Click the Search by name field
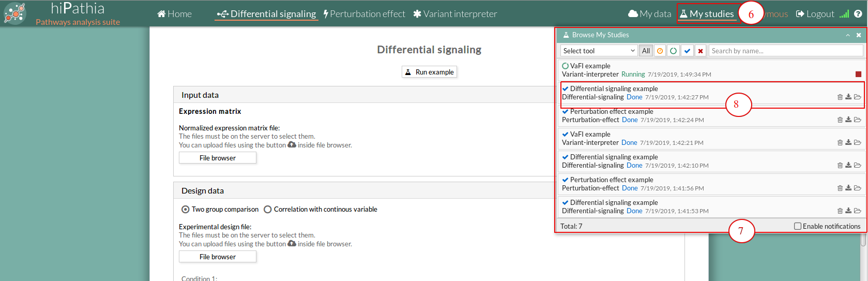 pyautogui.click(x=785, y=51)
